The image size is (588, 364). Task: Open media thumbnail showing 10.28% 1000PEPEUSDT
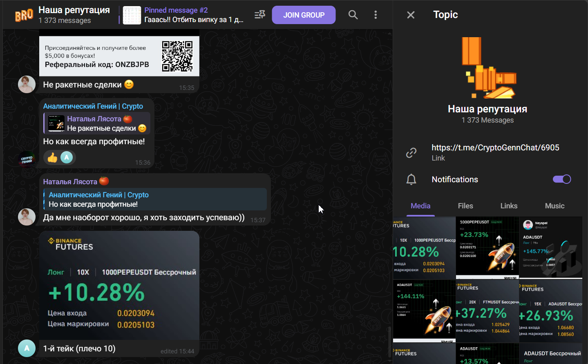pos(424,248)
